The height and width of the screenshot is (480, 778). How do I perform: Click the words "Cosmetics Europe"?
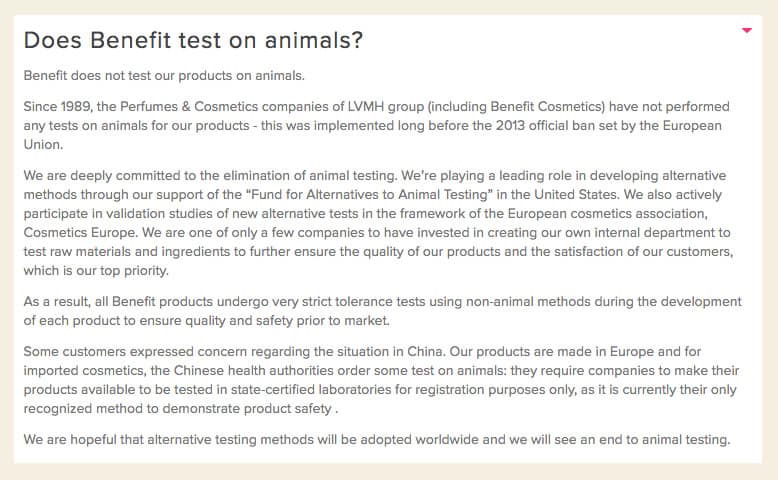80,233
